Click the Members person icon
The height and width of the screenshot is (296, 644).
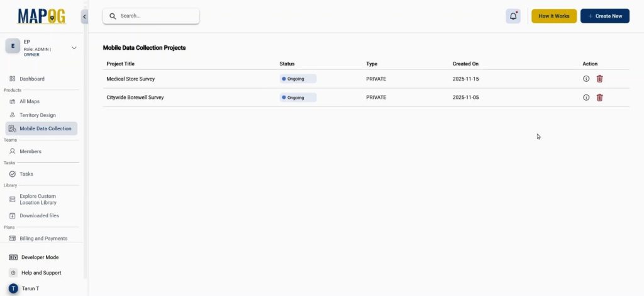(13, 151)
